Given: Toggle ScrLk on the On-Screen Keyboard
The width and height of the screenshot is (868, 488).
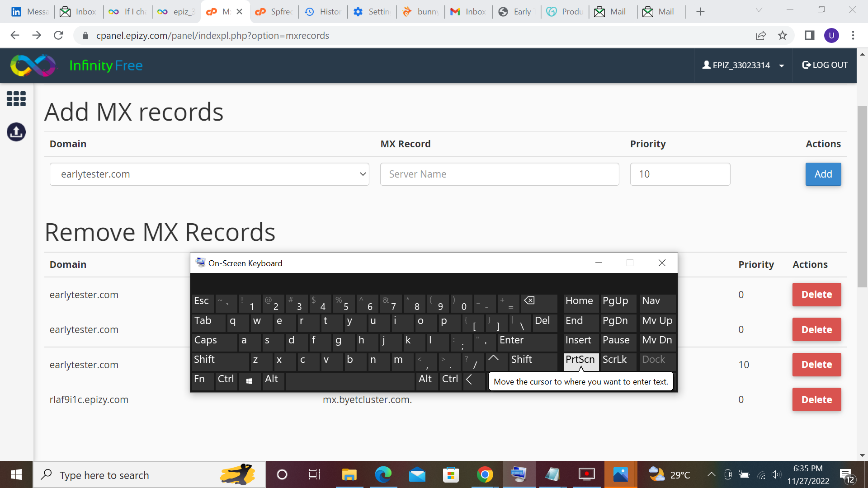Looking at the screenshot, I should [x=618, y=360].
